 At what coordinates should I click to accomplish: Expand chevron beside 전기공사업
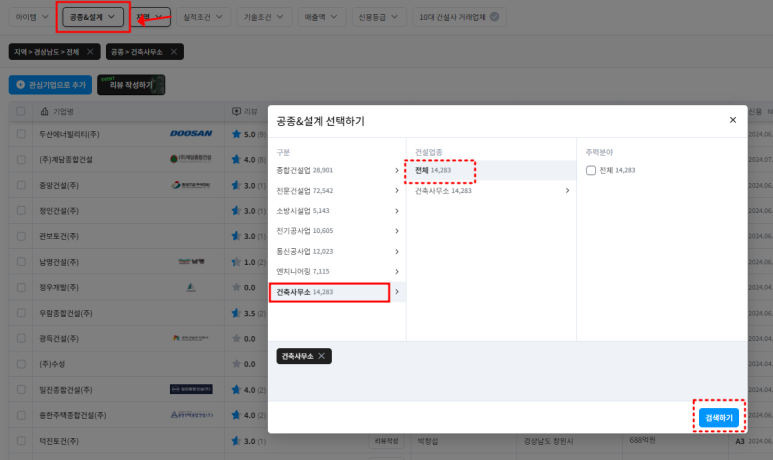[x=397, y=231]
